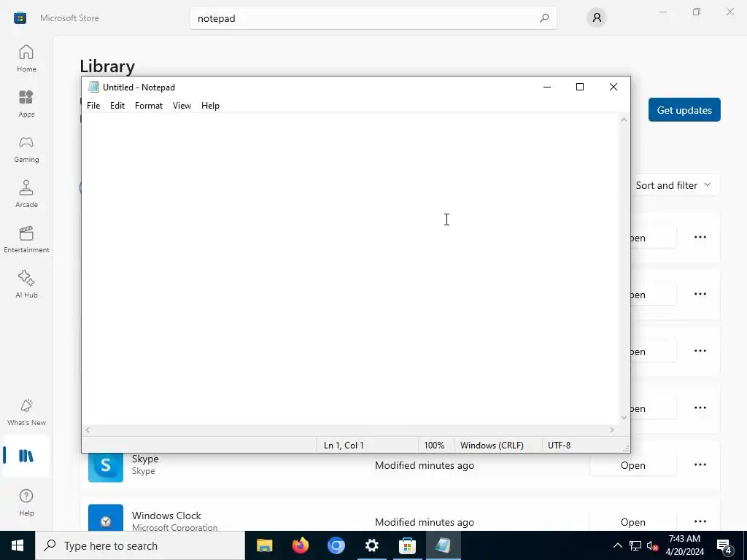Switch to Microsoft Store taskbar icon
Screen dimensions: 747x560
(x=407, y=545)
